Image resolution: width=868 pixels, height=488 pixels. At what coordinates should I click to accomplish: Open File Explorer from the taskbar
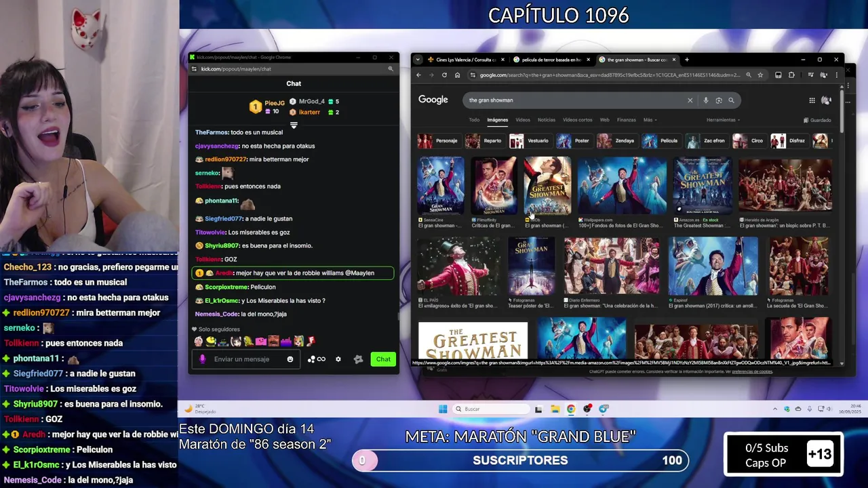[555, 409]
